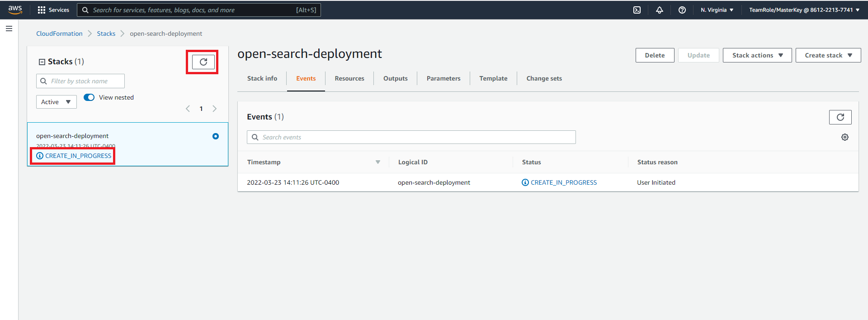Image resolution: width=868 pixels, height=320 pixels.
Task: Click the open-search-deployment page heading
Action: click(310, 54)
